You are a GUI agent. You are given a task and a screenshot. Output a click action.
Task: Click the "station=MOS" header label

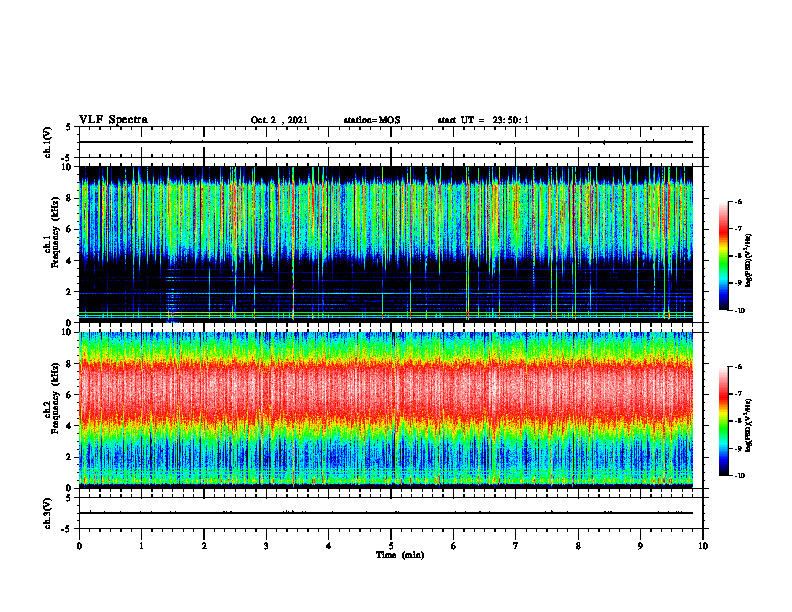click(372, 120)
